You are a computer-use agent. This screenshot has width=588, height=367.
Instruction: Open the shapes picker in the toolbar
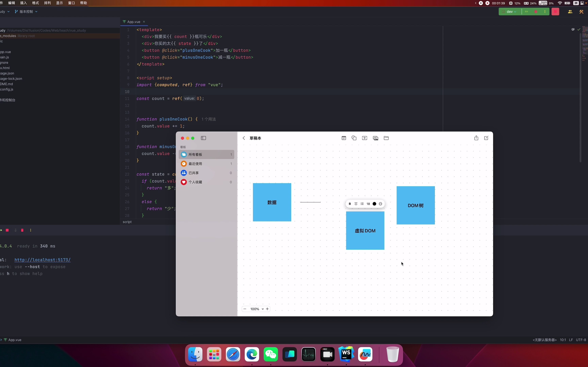[354, 138]
